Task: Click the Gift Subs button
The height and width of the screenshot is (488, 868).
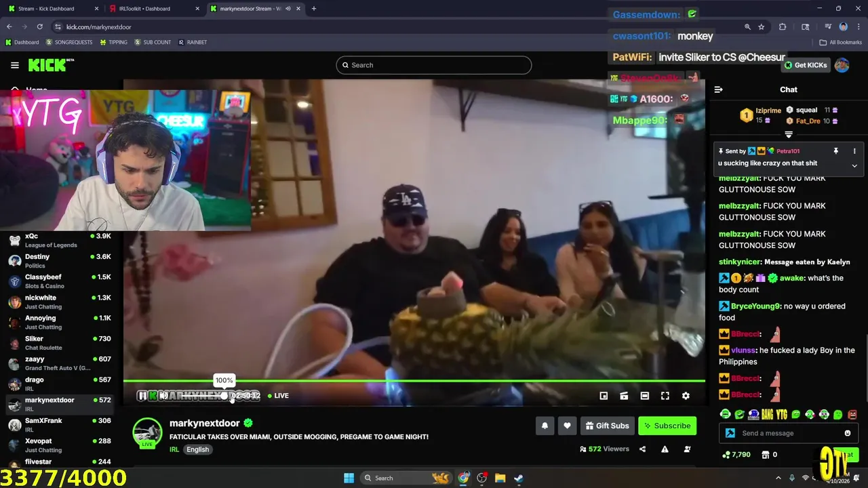Action: point(607,426)
